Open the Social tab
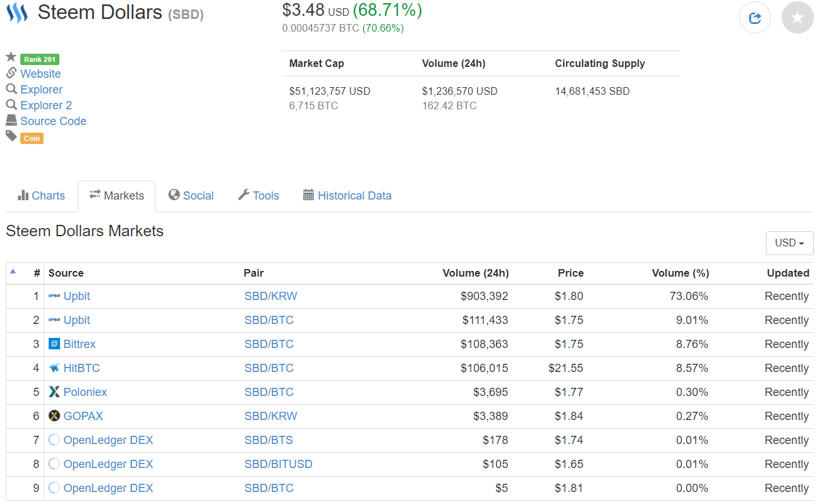Viewport: 817px width, 504px height. [x=191, y=196]
